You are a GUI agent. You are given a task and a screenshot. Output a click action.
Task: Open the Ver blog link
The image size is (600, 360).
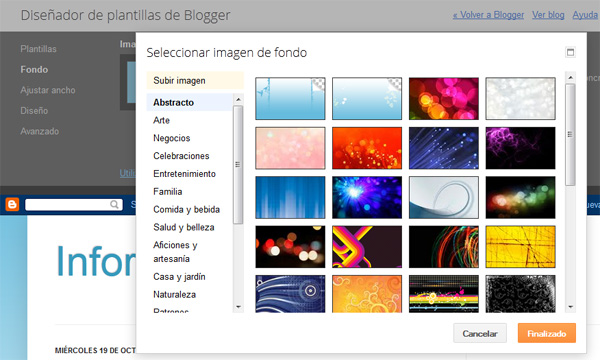pyautogui.click(x=548, y=15)
